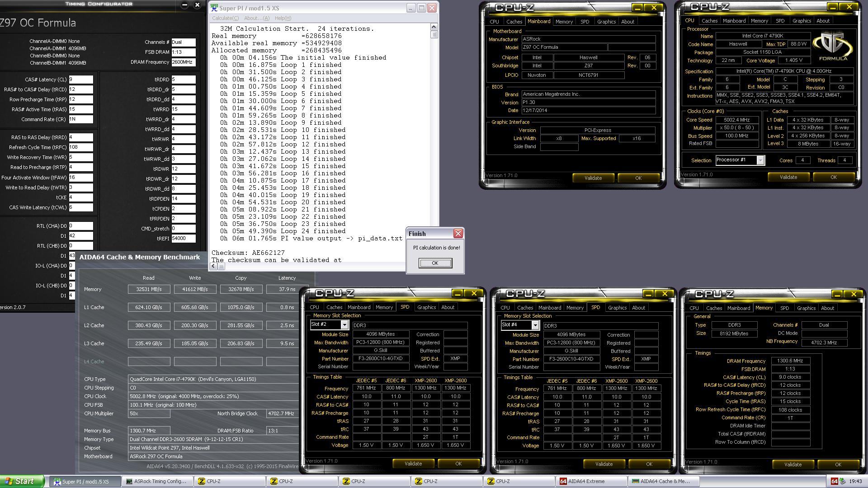Image resolution: width=868 pixels, height=488 pixels.
Task: Open the Slot #2 dropdown
Action: point(344,325)
